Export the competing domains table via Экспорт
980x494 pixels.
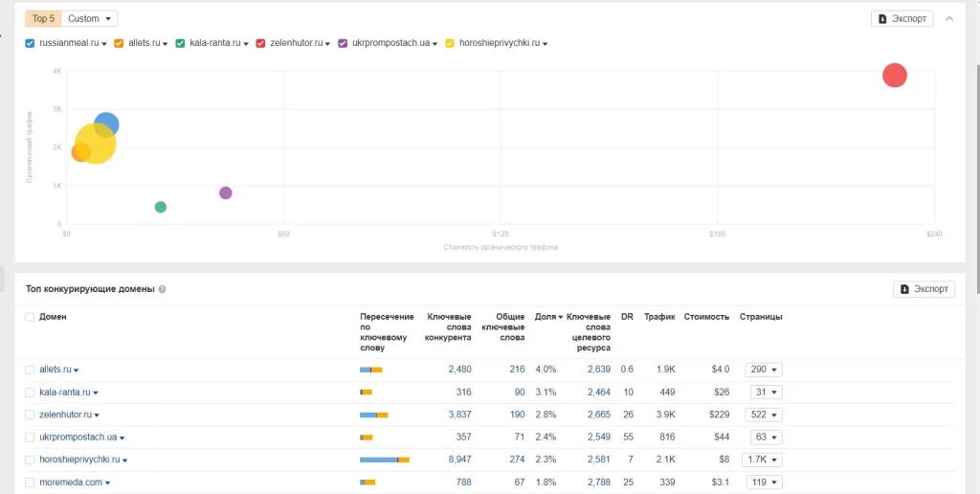coord(924,289)
